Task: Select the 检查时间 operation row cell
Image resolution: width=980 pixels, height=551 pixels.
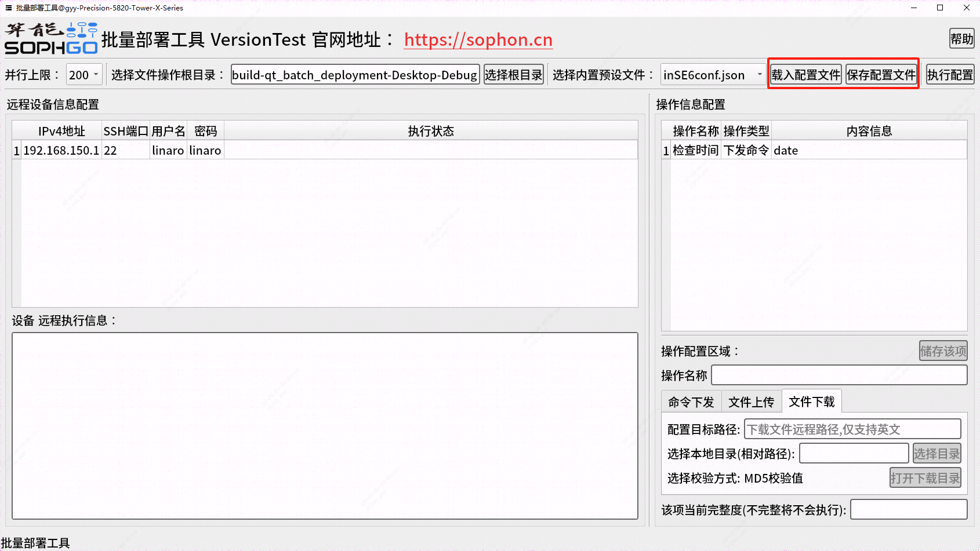Action: 695,150
